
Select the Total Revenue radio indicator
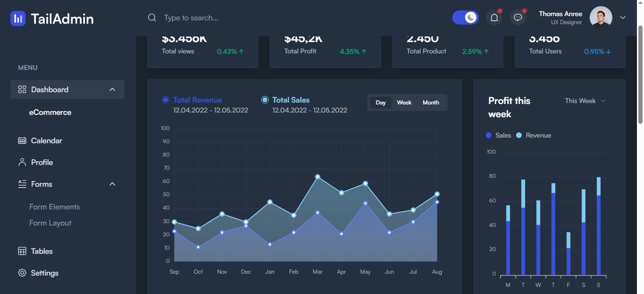pyautogui.click(x=165, y=99)
